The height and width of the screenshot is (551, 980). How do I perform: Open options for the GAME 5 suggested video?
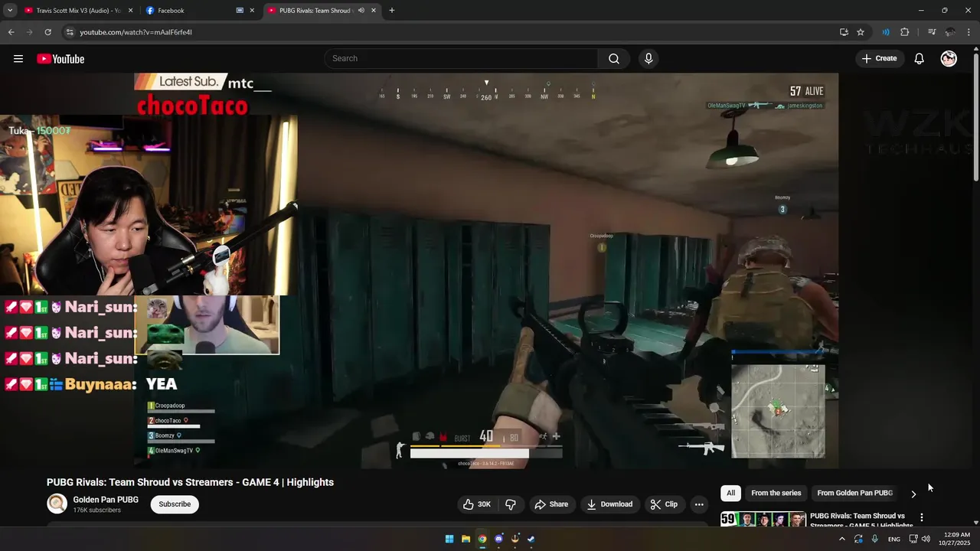point(922,518)
